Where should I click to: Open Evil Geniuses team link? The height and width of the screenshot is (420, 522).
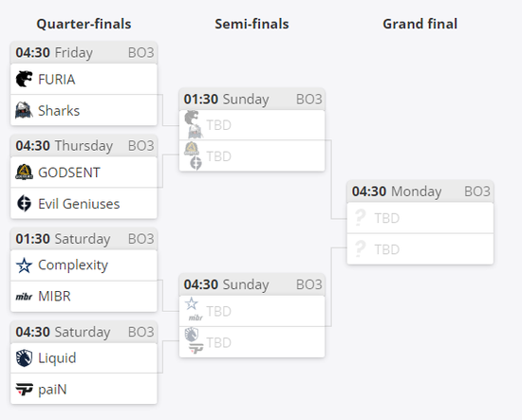coord(79,204)
